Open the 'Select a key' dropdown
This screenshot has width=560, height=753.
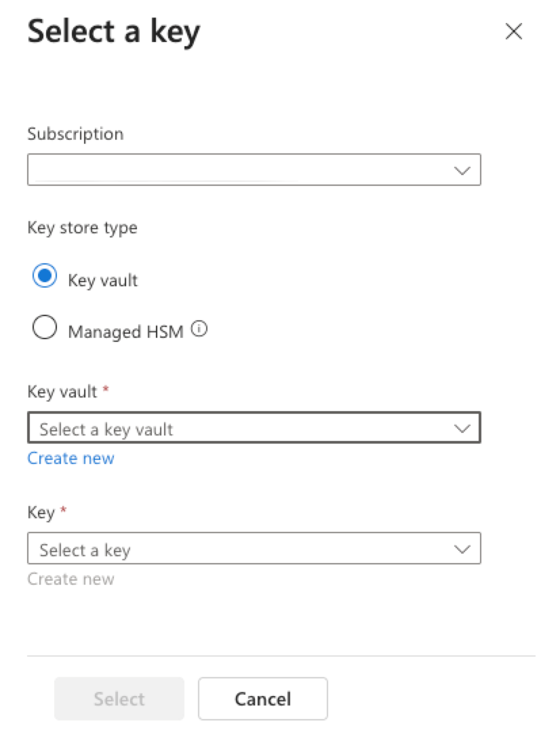tap(254, 548)
